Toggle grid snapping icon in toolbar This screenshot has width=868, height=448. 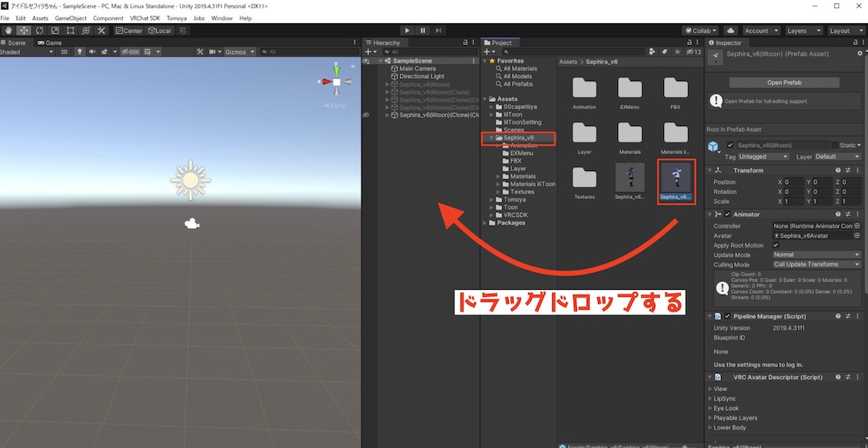[x=183, y=31]
